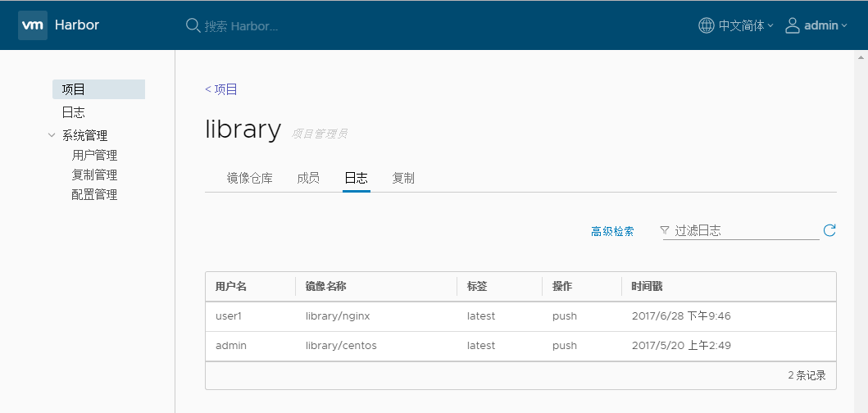Click the admin username table cell
The image size is (868, 413).
(231, 346)
